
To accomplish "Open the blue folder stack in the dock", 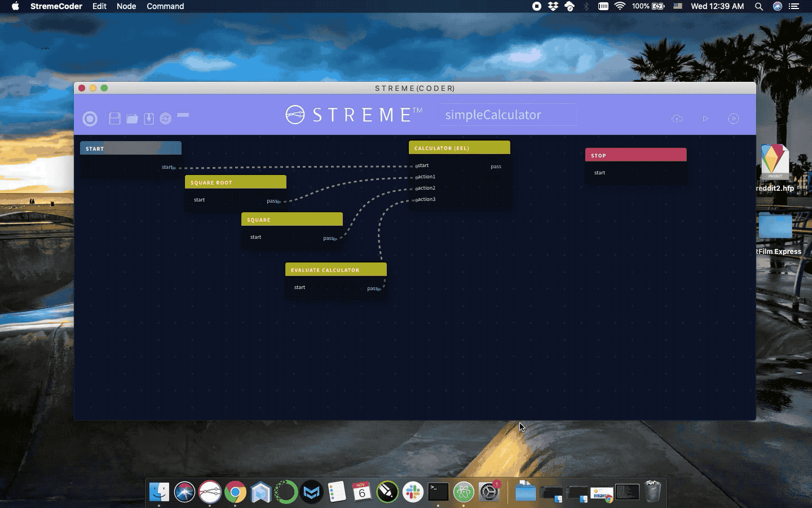I will (526, 491).
